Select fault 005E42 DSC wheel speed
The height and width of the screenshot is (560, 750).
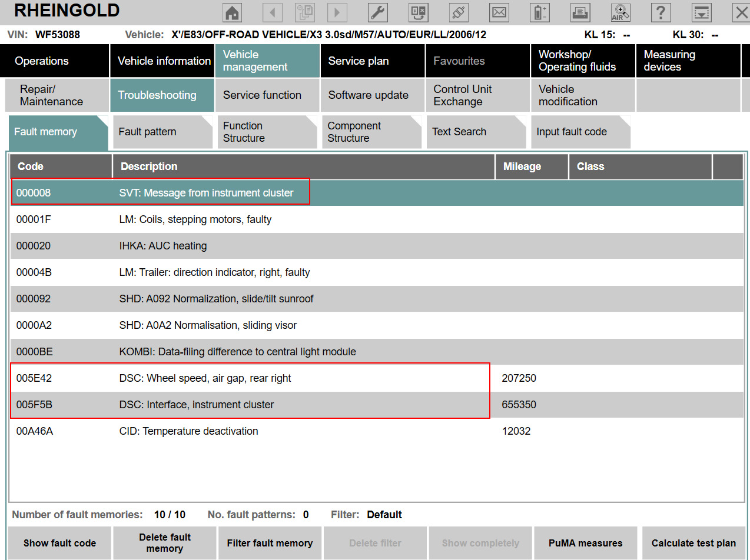(377, 378)
